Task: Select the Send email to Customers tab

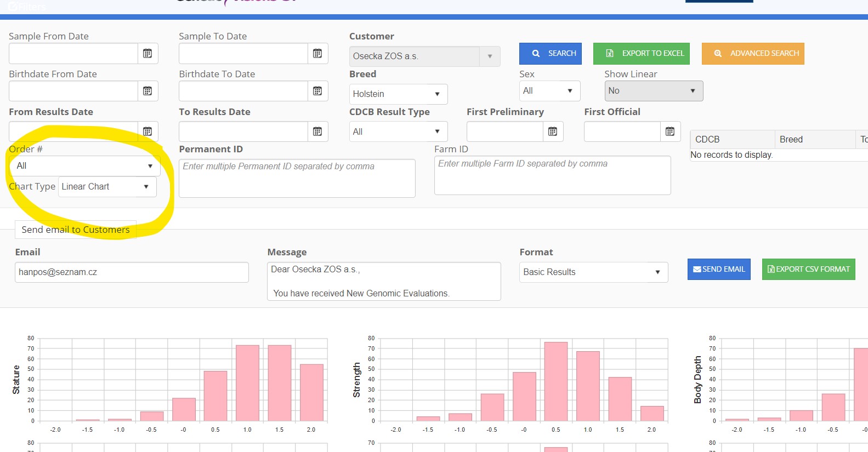Action: (x=76, y=230)
